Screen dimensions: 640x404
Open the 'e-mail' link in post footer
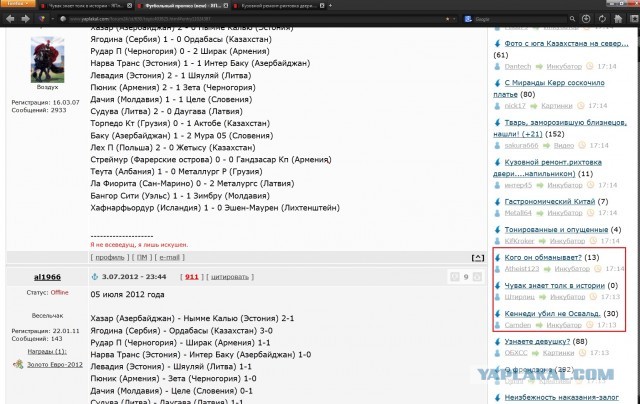point(169,257)
